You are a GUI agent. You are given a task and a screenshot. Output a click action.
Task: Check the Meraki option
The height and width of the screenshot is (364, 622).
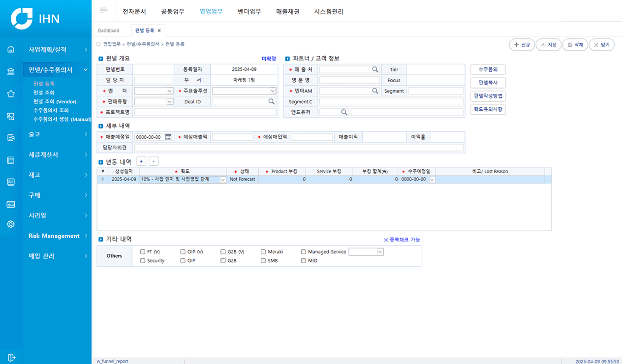[264, 252]
